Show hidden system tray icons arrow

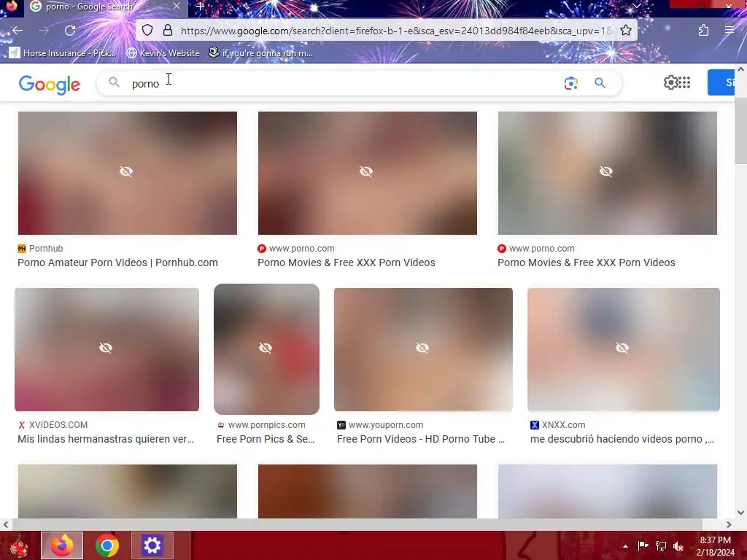[625, 546]
